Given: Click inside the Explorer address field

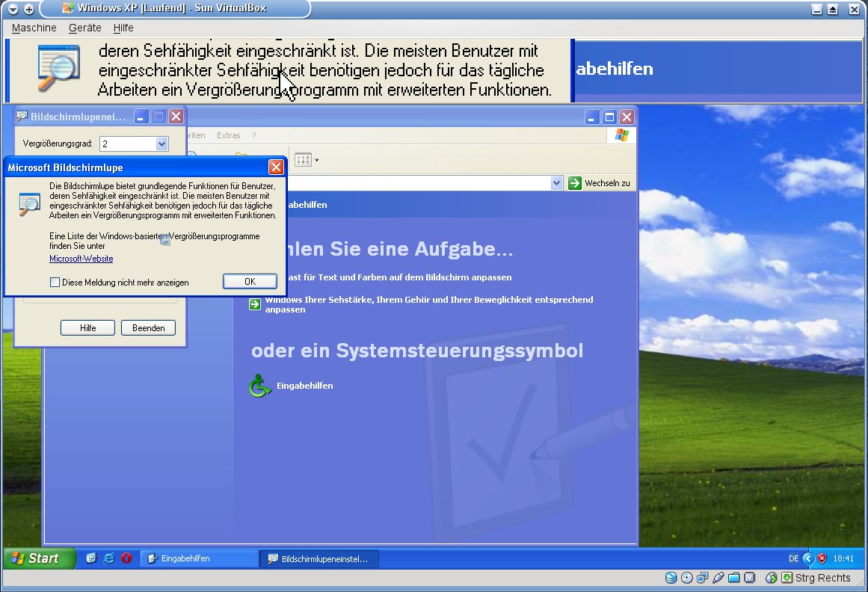Looking at the screenshot, I should click(419, 183).
